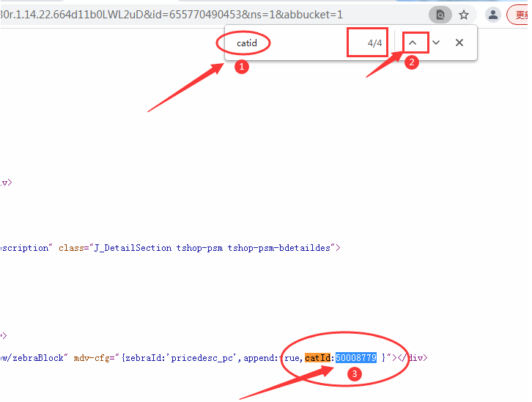The image size is (532, 402).
Task: Click the find-in-page search lens icon
Action: pos(440,15)
